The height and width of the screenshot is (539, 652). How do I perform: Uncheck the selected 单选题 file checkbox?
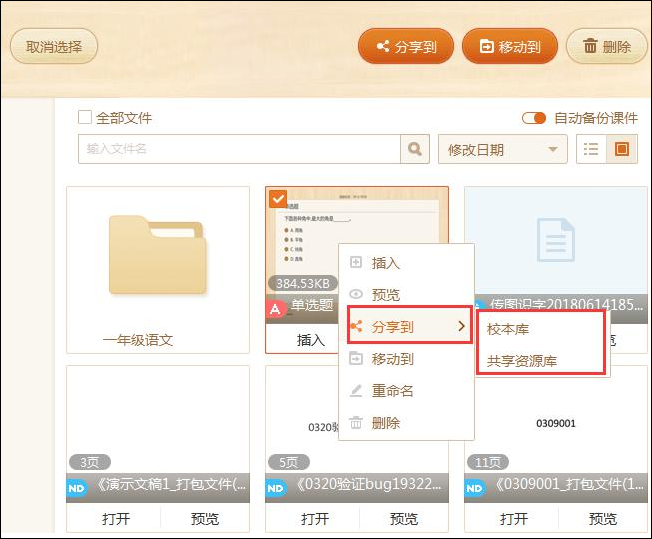coord(279,199)
